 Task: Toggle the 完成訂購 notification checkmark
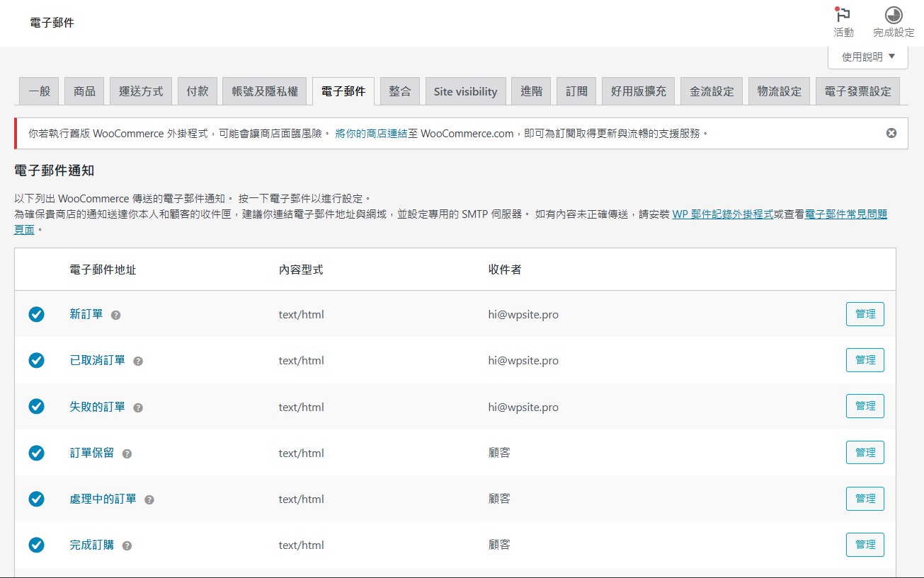tap(37, 545)
